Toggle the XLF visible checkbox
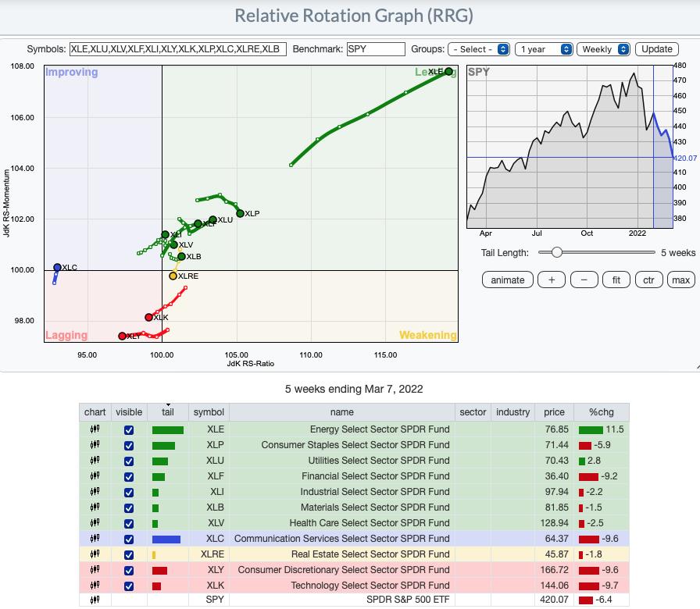Viewport: 700px width, 609px height. (129, 476)
